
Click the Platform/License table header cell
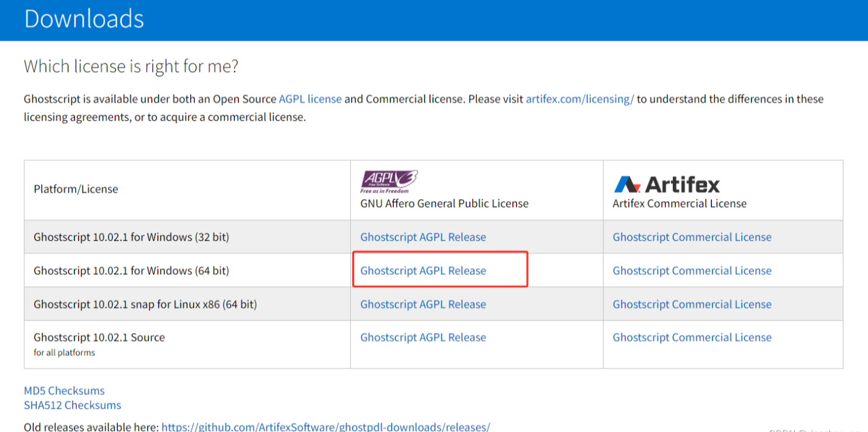click(76, 189)
